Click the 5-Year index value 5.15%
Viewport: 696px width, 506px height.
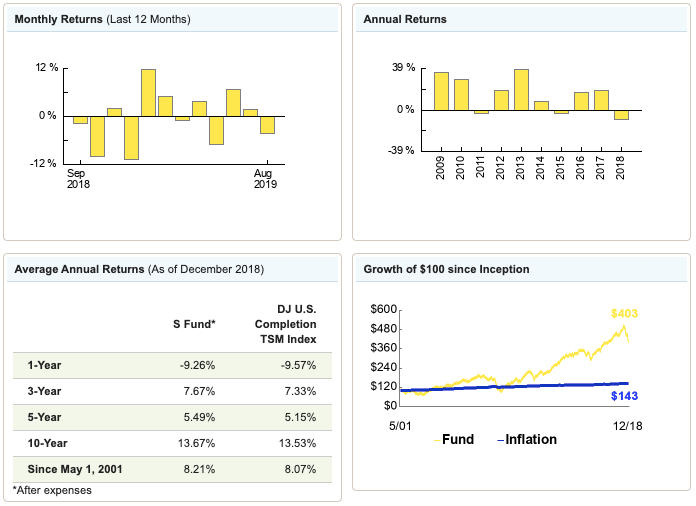[x=296, y=416]
